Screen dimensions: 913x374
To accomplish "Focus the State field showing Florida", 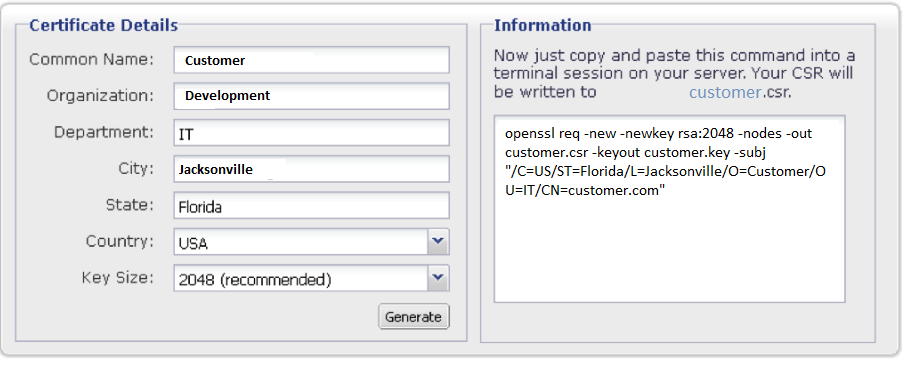I will [312, 206].
